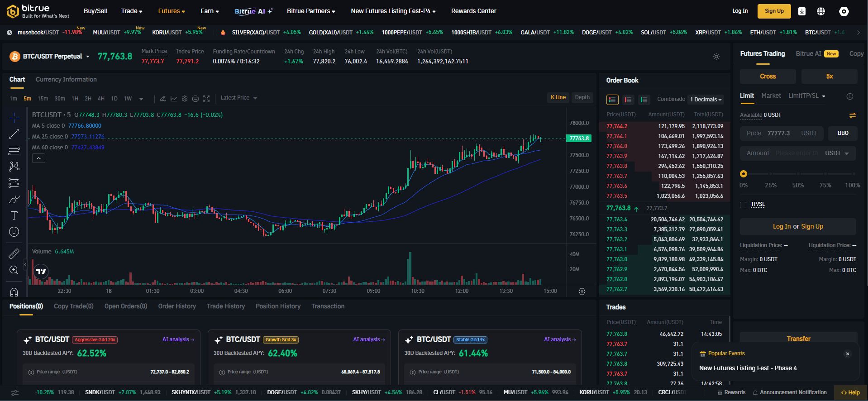The width and height of the screenshot is (868, 401).
Task: Close the Popular Events popup
Action: pyautogui.click(x=848, y=354)
